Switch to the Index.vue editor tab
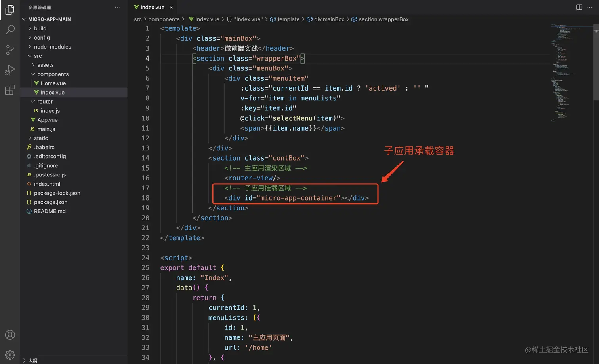This screenshot has height=364, width=599. pyautogui.click(x=153, y=7)
